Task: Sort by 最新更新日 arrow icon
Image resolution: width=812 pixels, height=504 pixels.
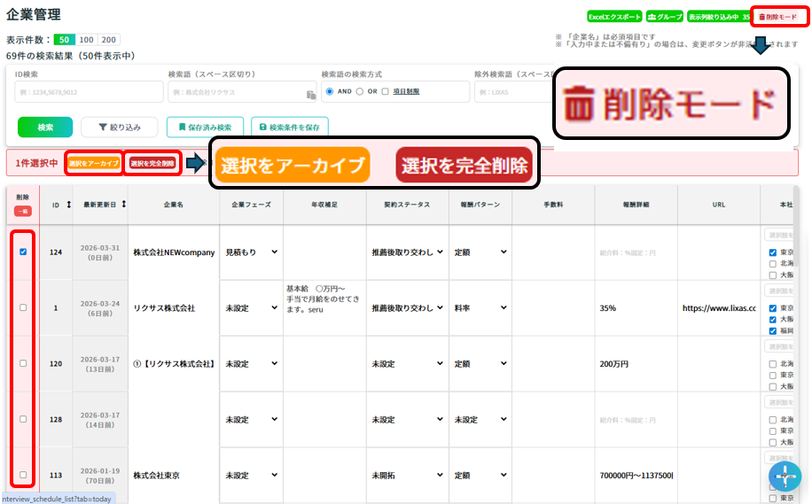Action: [123, 205]
